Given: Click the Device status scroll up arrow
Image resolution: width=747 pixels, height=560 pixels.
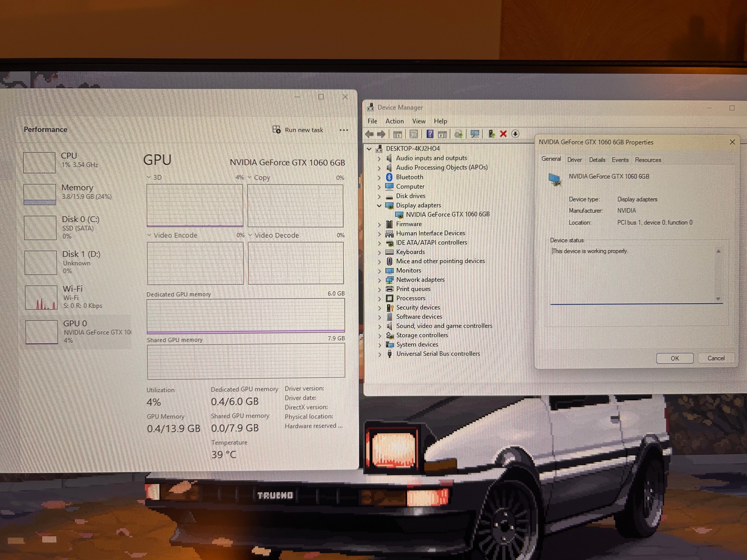Looking at the screenshot, I should [718, 251].
